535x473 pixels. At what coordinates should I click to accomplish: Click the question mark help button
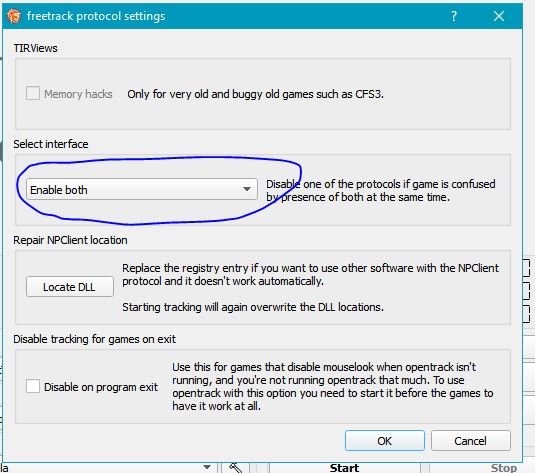point(454,16)
